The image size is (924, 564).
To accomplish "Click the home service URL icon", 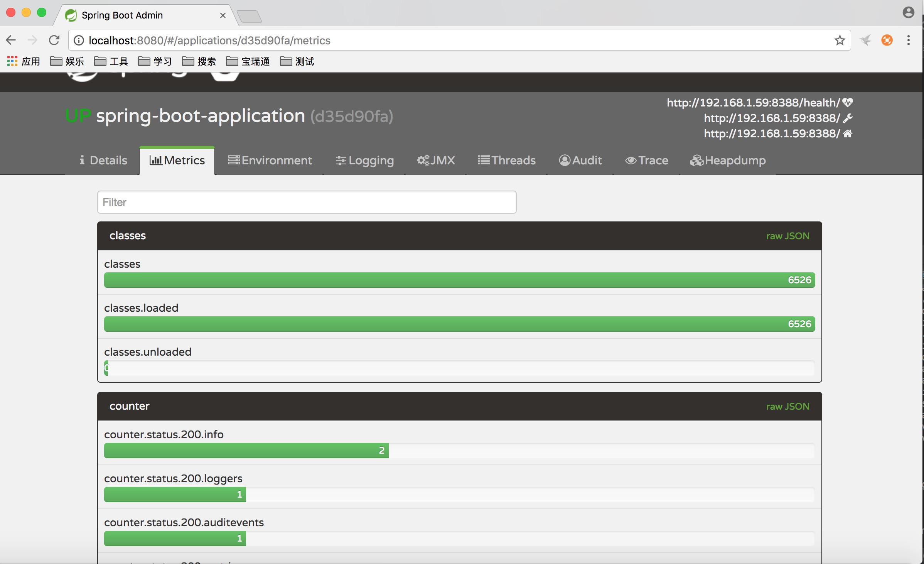I will (x=847, y=133).
